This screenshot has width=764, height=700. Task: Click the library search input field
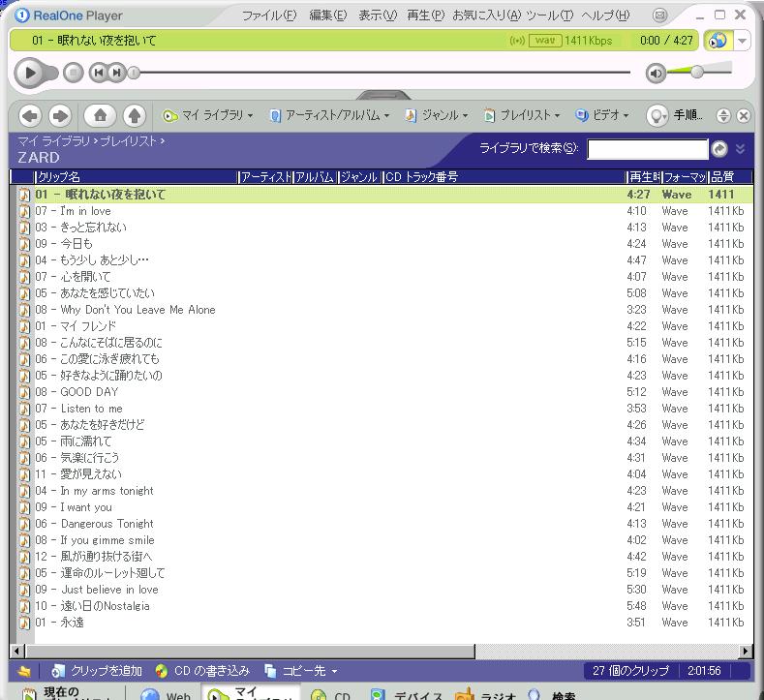click(648, 149)
